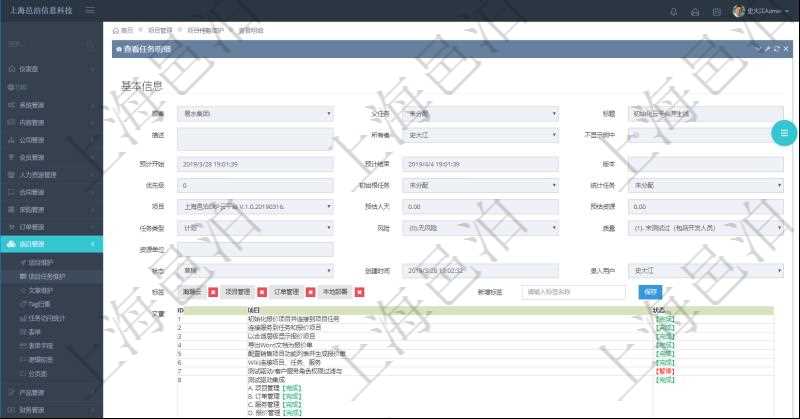Pin the task detail panel

(767, 48)
